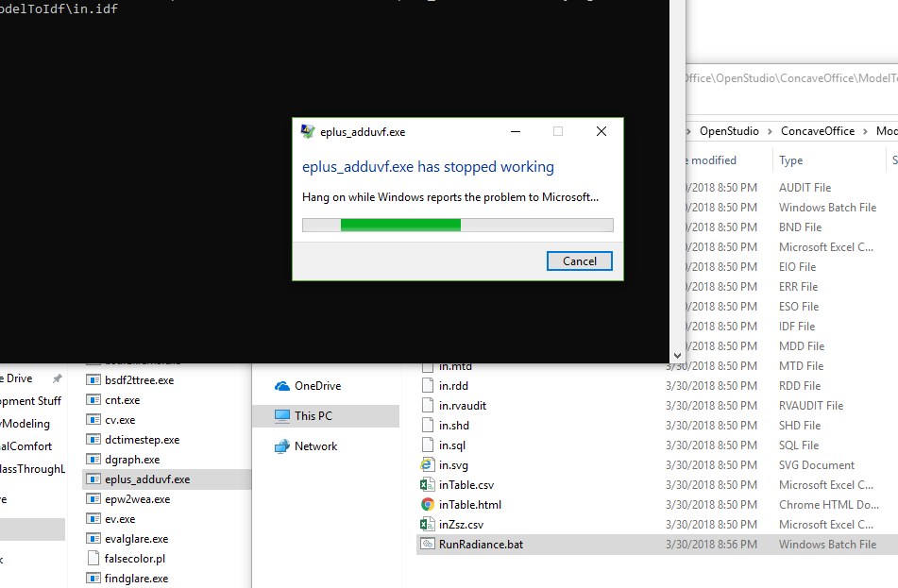Click the cv.exe file icon
The image size is (898, 588).
pos(93,420)
